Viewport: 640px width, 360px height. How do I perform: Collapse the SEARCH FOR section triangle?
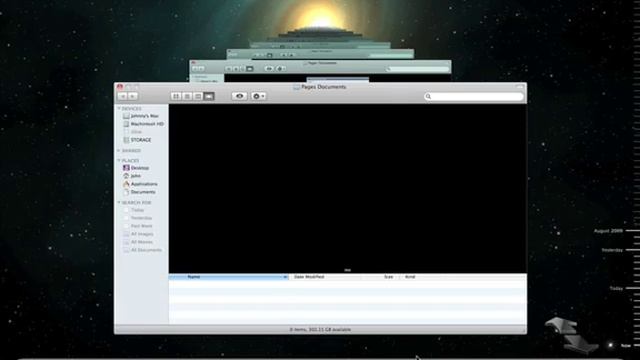(119, 202)
